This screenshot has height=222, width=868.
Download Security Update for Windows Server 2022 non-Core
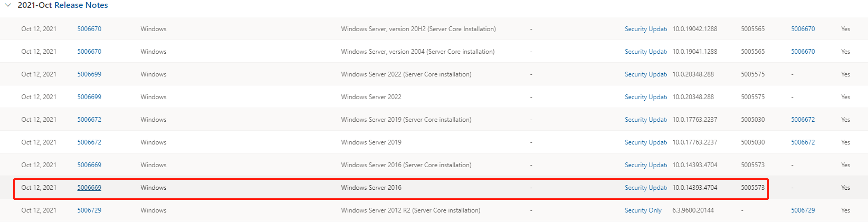pos(645,97)
